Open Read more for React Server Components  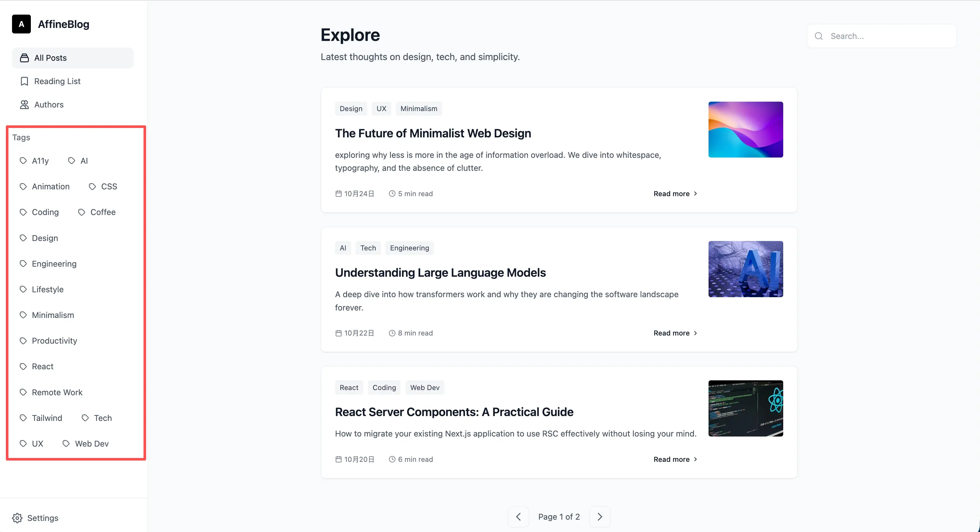click(x=675, y=459)
